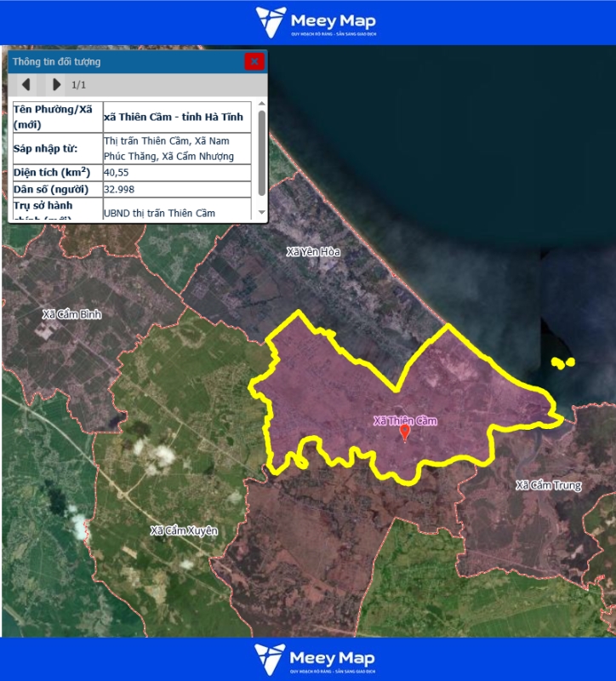Select the Xã Cẩm Xuyên map label
616x681 pixels.
[184, 530]
